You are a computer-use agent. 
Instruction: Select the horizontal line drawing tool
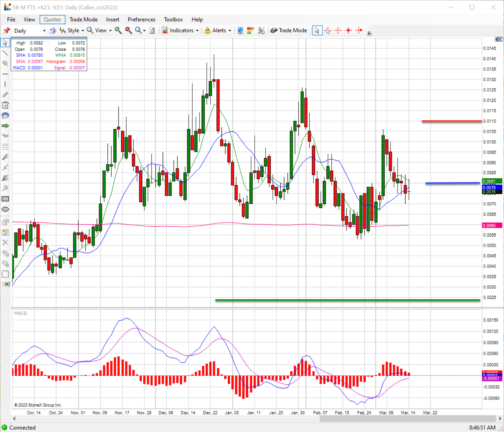(x=5, y=74)
